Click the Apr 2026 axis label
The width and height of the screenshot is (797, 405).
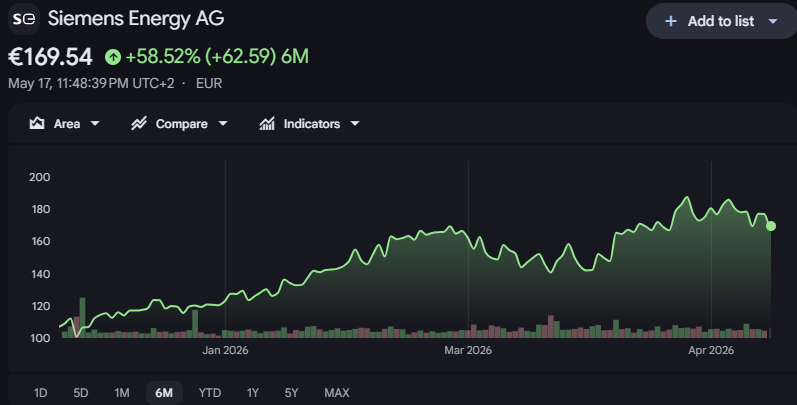tap(711, 350)
